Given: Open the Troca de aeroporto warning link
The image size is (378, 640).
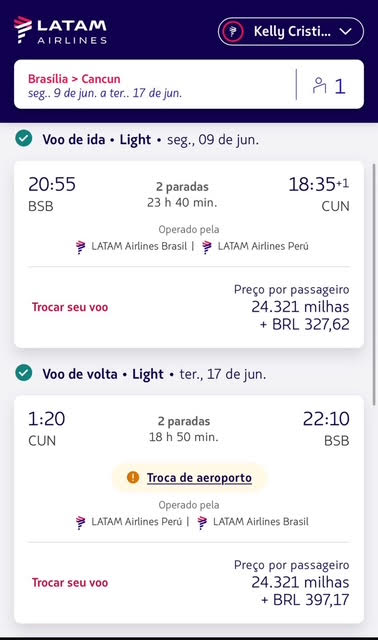Looking at the screenshot, I should point(199,477).
